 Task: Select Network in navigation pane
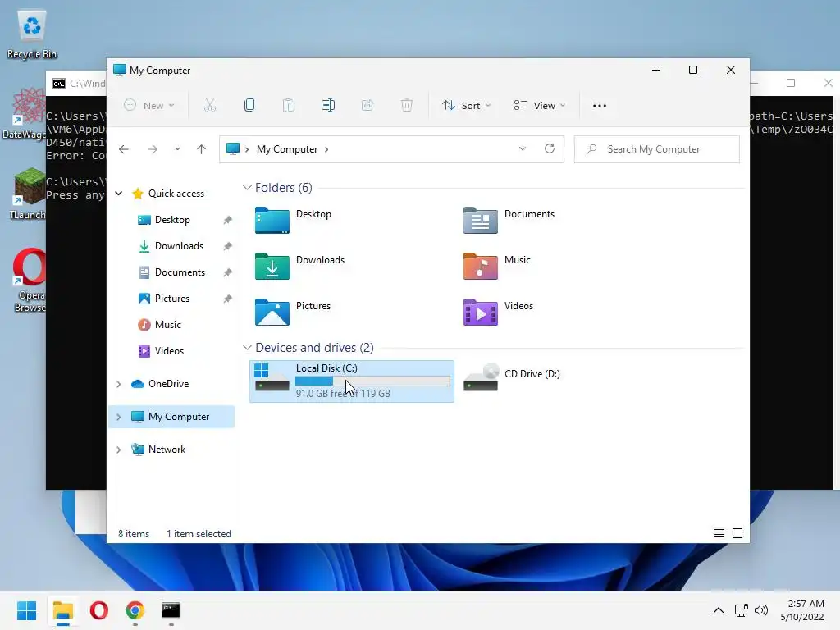(x=167, y=450)
